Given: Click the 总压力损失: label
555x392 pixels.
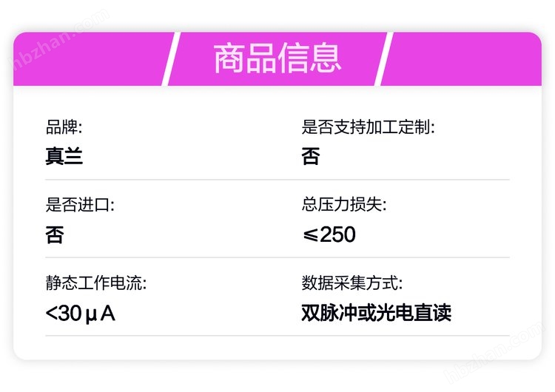Looking at the screenshot, I should click(x=343, y=206).
